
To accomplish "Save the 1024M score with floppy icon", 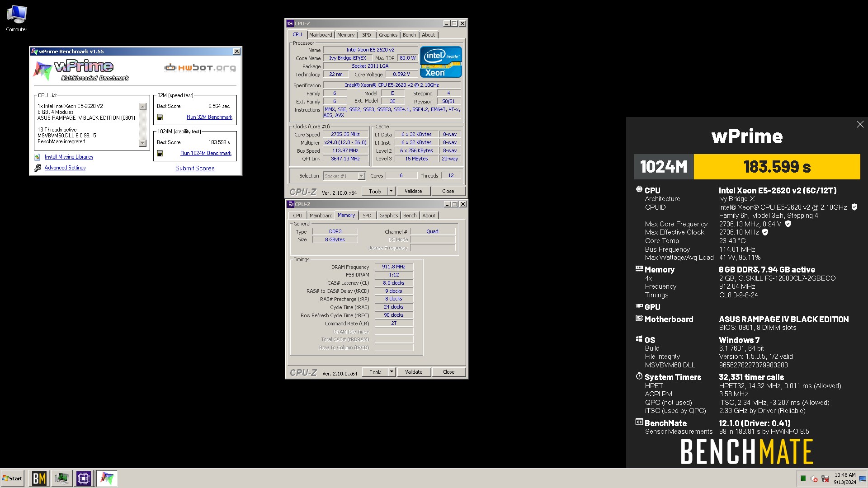I will point(160,153).
